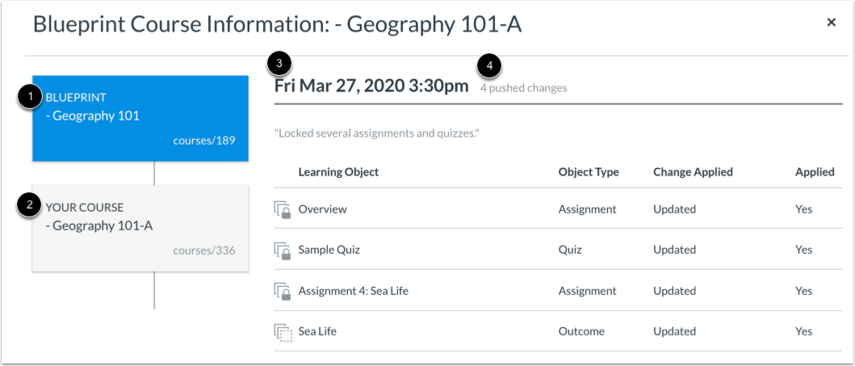
Task: Click the Learning Object column header
Action: [339, 172]
